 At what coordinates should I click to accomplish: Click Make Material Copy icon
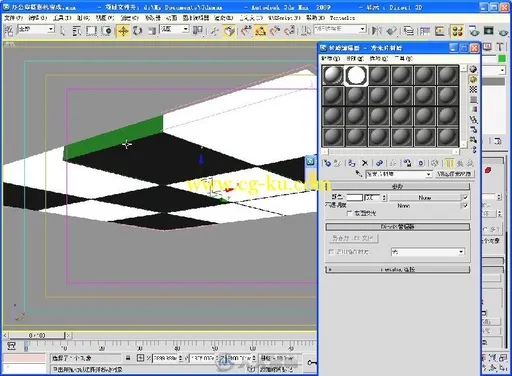click(x=379, y=163)
